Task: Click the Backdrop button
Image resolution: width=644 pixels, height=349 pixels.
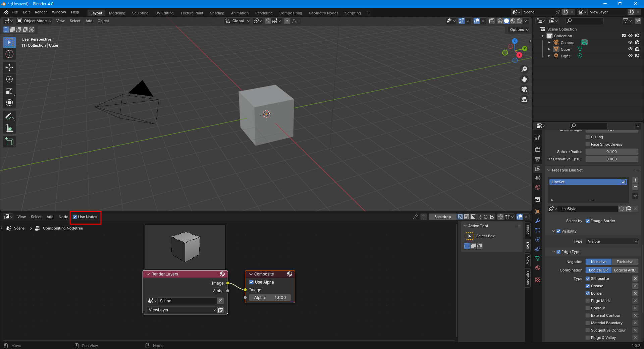Action: 442,217
